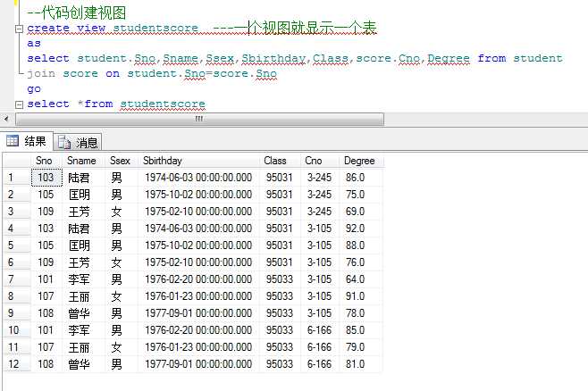
Task: Click Sname 王丽 in row 8
Action: [x=84, y=296]
